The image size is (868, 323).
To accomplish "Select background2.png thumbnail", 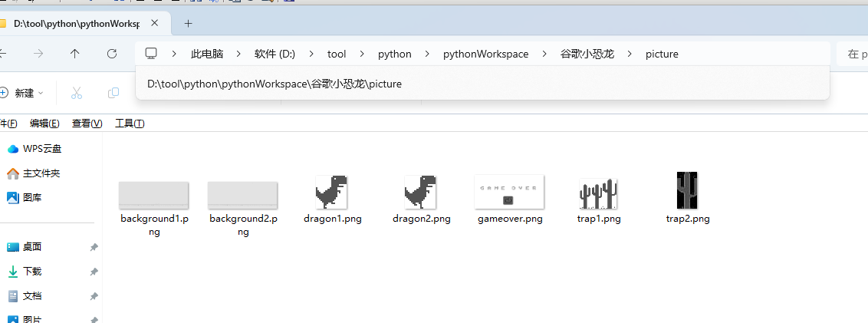I will [x=242, y=195].
